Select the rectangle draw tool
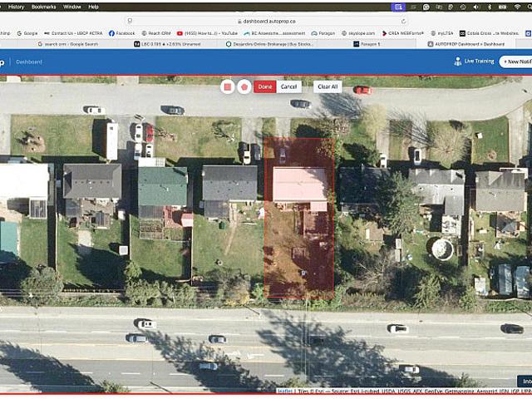The image size is (532, 399). [228, 86]
